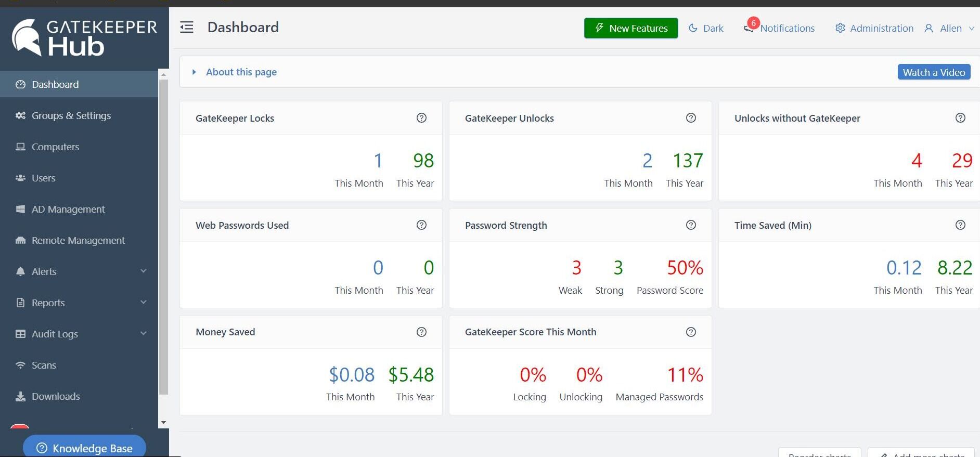Go to Computers in sidebar

click(x=55, y=147)
